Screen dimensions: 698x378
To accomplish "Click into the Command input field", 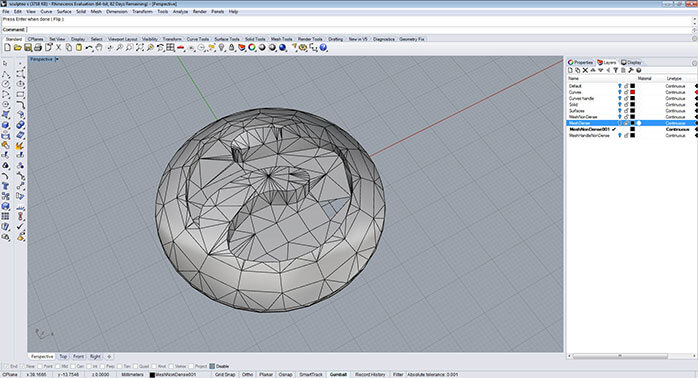I will (x=358, y=30).
